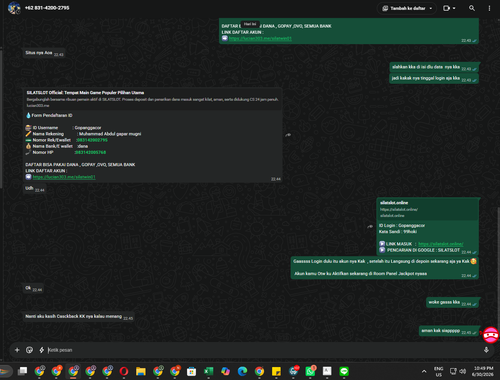The width and height of the screenshot is (500, 380).
Task: Open the lucian303.me link in the received form message
Action: coord(64,177)
